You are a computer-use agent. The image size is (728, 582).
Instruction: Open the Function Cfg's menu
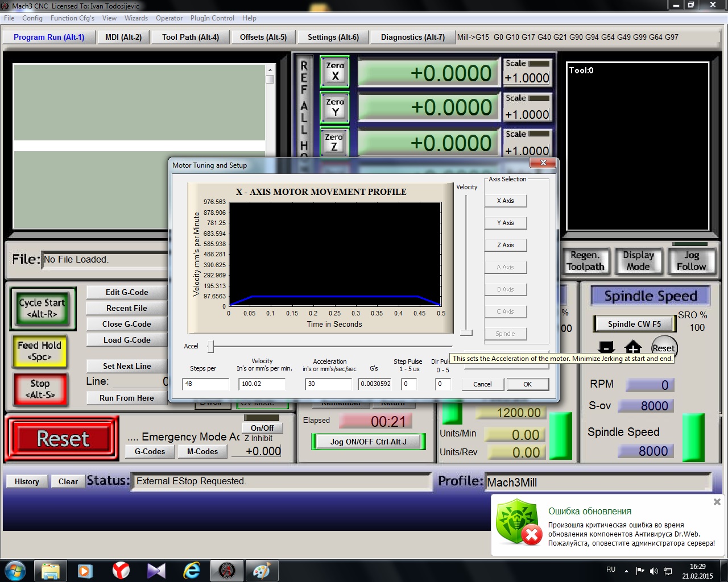(72, 18)
